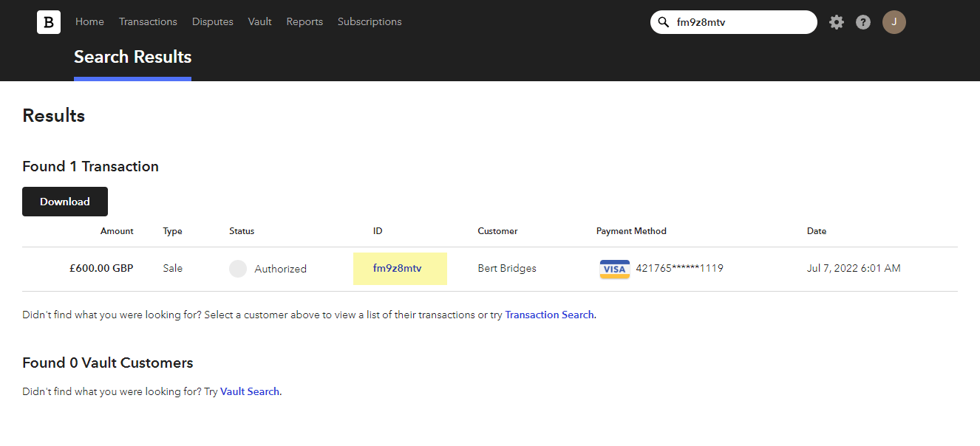Click the search magnifier icon
Image resolution: width=980 pixels, height=446 pixels.
pos(664,22)
